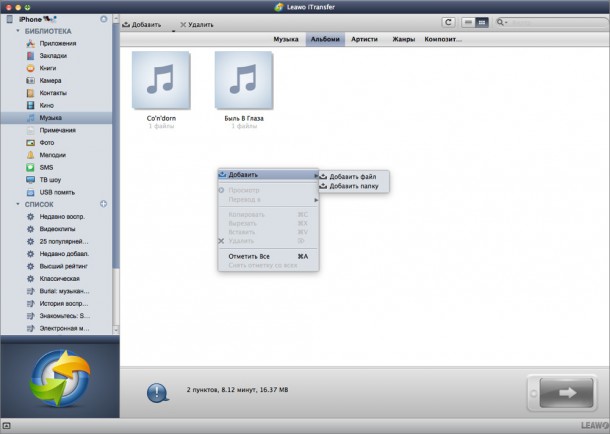The image size is (610, 434).
Task: Click the Добавить toolbar button
Action: 142,24
